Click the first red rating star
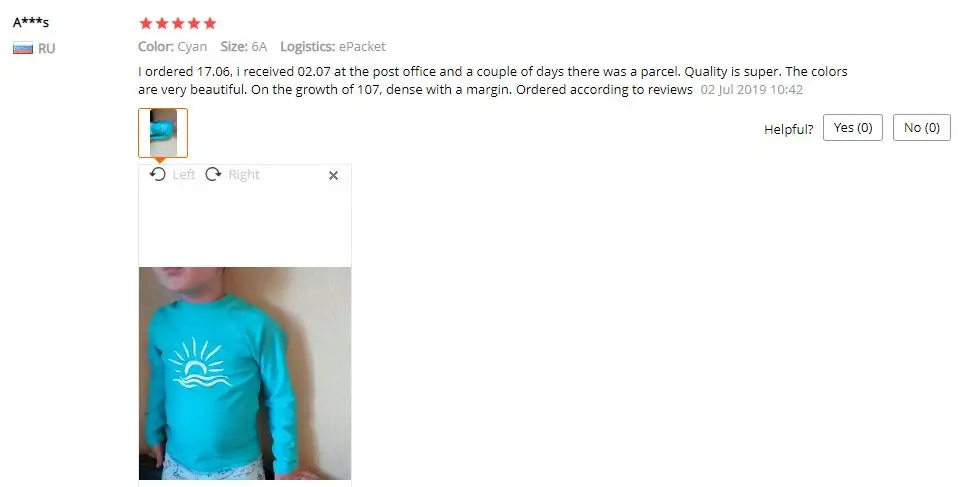The image size is (958, 487). [x=145, y=23]
